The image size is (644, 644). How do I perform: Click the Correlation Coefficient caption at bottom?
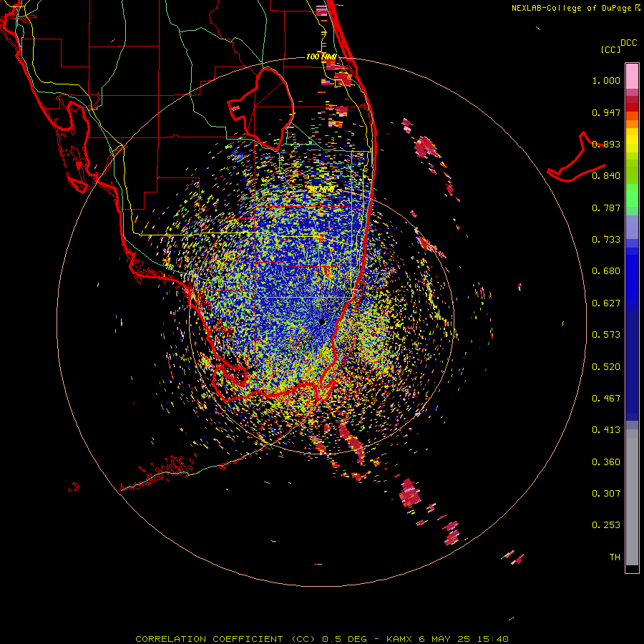click(322, 639)
